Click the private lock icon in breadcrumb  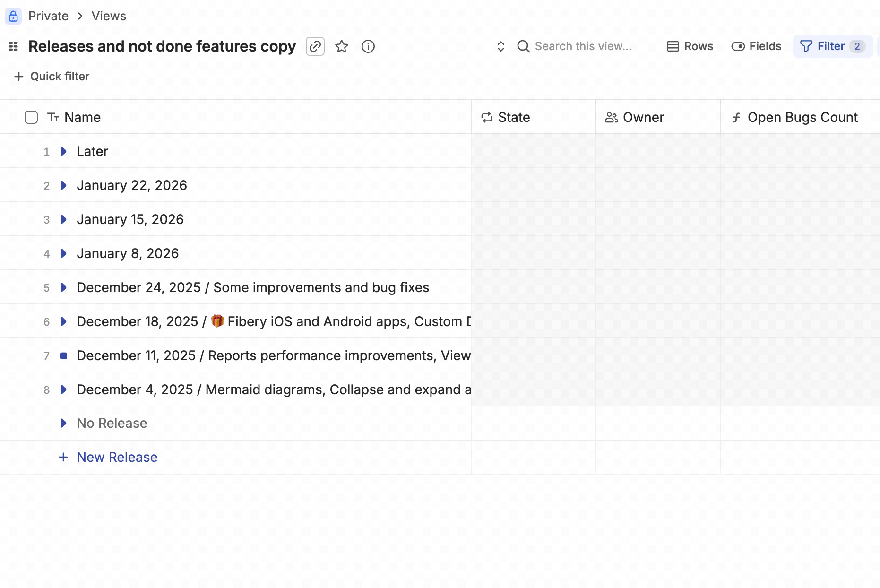pyautogui.click(x=13, y=16)
